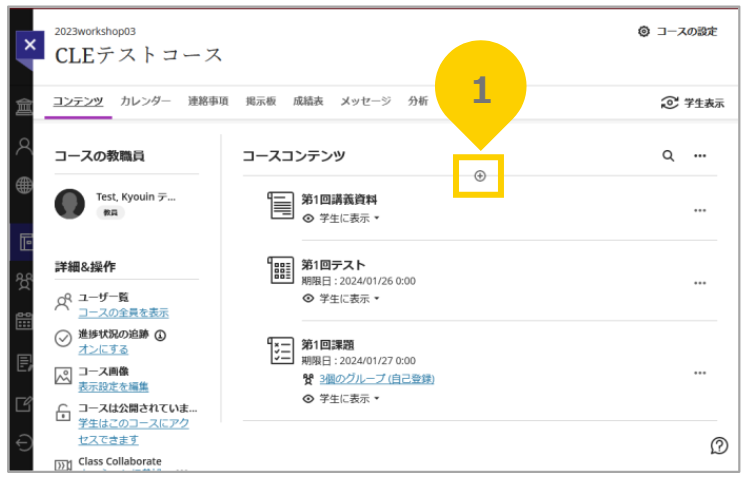745x478 pixels.
Task: Click the help question mark icon
Action: pos(718,445)
